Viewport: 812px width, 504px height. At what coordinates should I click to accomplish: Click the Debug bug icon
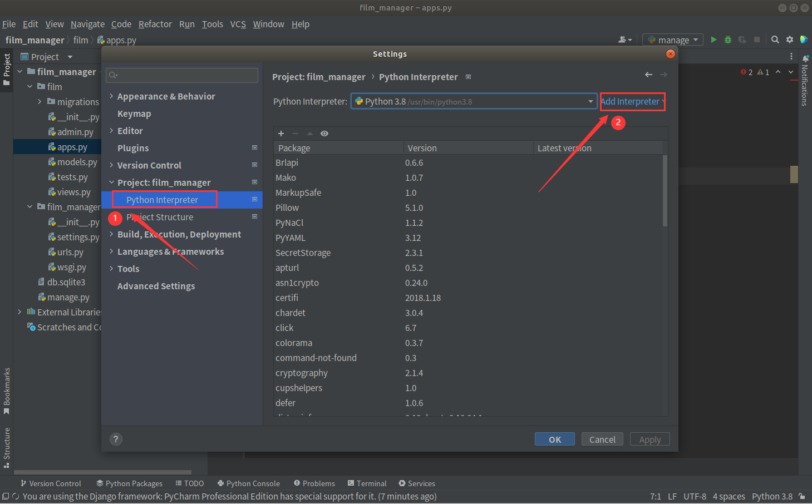(x=728, y=39)
